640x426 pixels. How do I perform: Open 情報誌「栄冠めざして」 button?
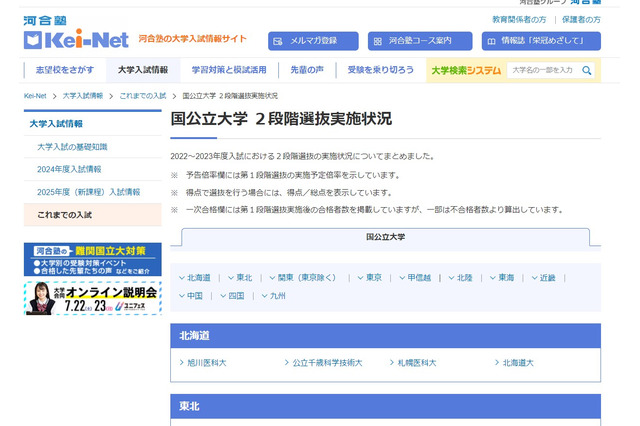[541, 41]
